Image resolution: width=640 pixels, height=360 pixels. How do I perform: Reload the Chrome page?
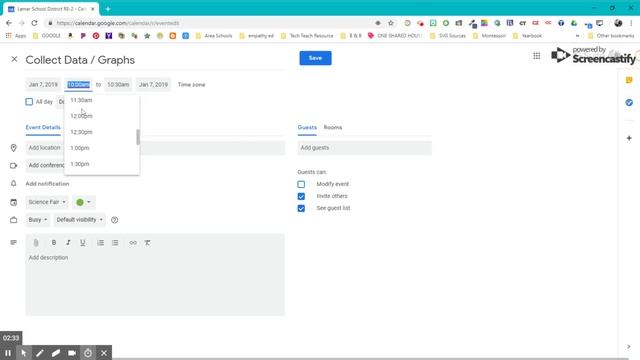(34, 23)
